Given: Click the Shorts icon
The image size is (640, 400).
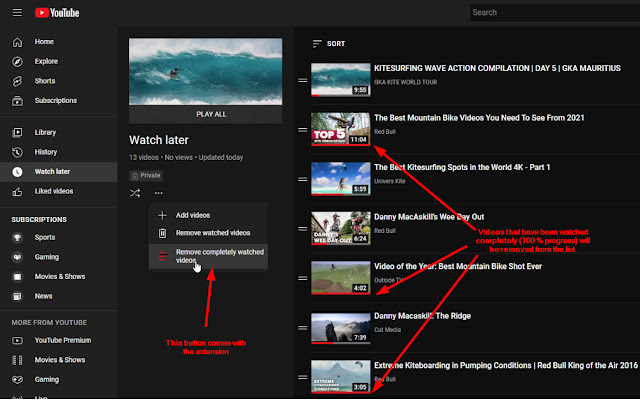Looking at the screenshot, I should pyautogui.click(x=17, y=81).
